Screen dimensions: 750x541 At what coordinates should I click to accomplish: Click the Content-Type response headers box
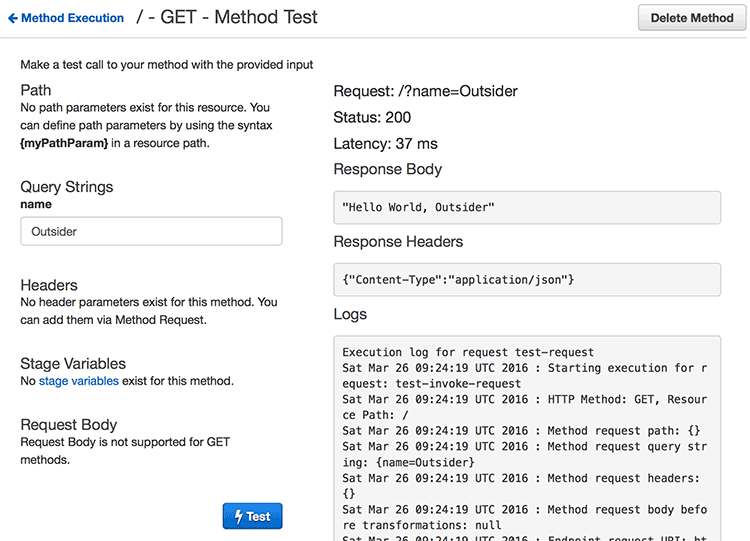(x=527, y=280)
